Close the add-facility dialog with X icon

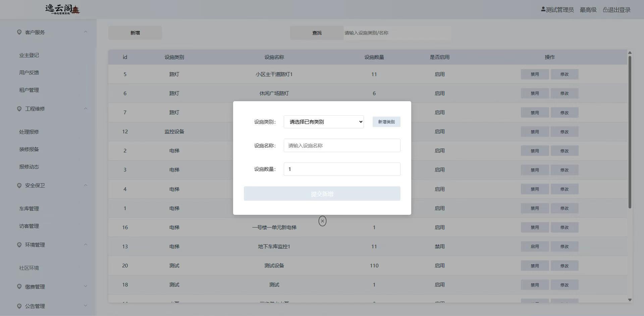pos(322,221)
